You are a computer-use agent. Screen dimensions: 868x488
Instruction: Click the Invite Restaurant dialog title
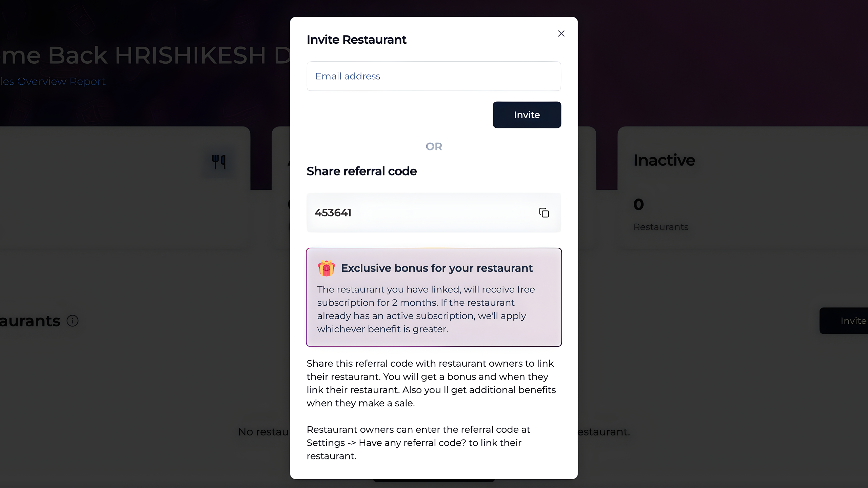pos(356,40)
